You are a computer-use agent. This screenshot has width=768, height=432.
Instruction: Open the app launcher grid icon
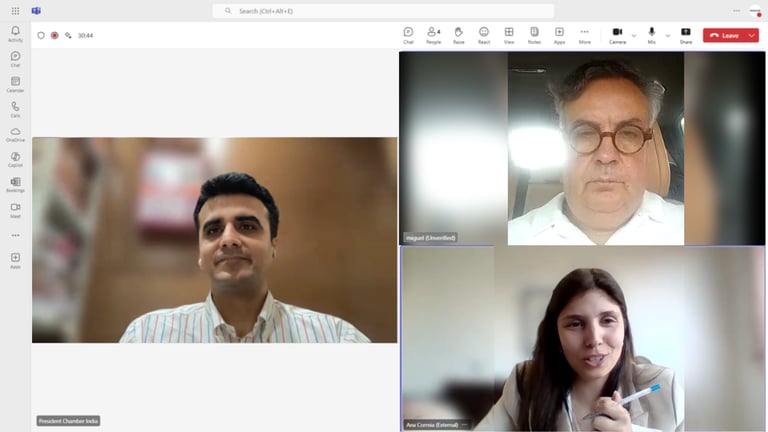coord(15,11)
